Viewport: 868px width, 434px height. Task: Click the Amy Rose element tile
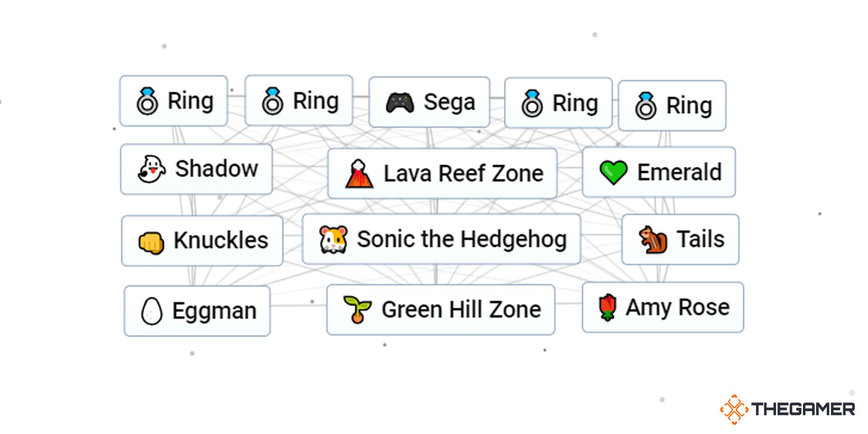tap(663, 307)
